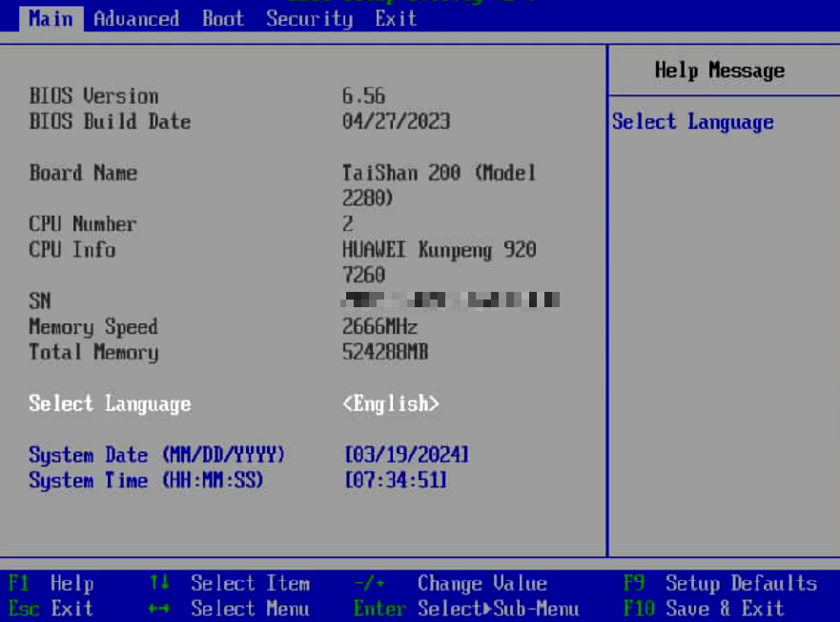Click the left-right arrows Select Menu icon

pyautogui.click(x=159, y=609)
